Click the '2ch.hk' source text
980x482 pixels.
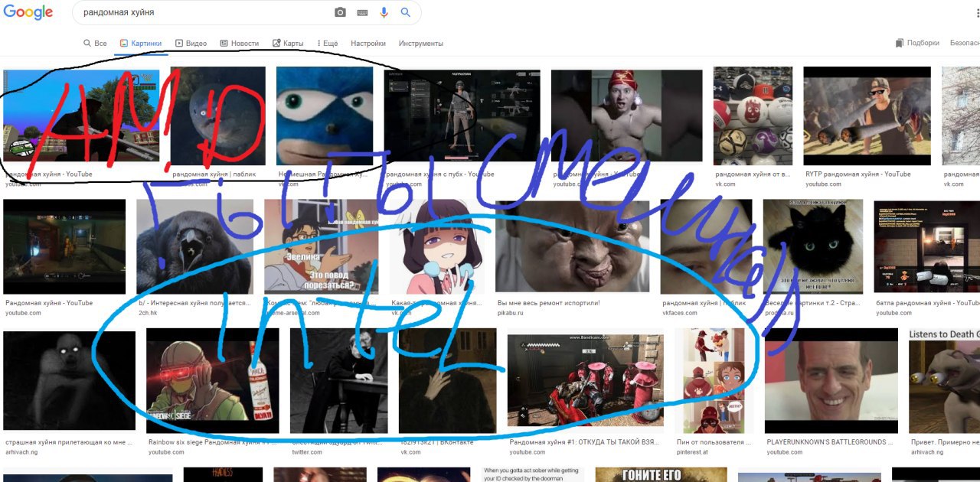point(149,313)
